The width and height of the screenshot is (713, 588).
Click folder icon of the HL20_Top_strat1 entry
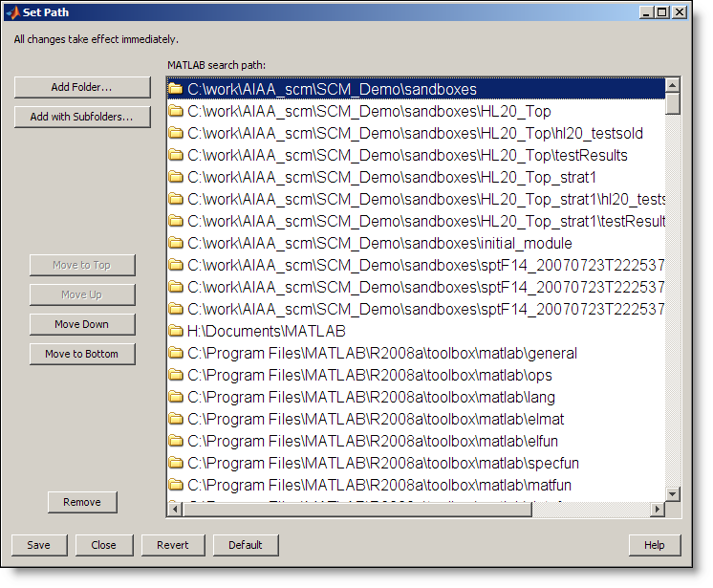pyautogui.click(x=176, y=177)
